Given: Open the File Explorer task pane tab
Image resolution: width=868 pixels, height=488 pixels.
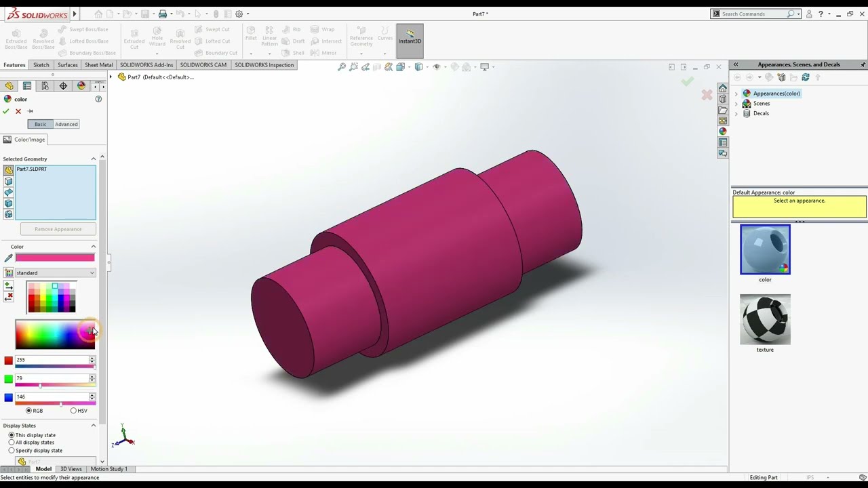Looking at the screenshot, I should coord(722,110).
